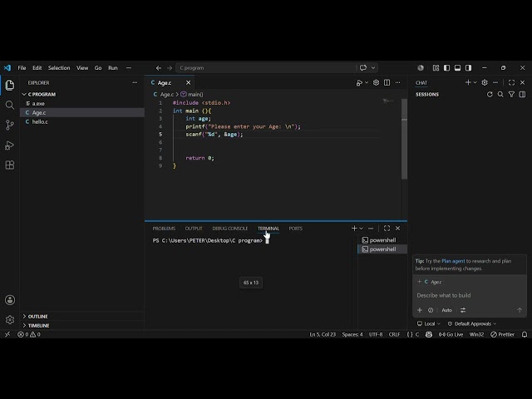Click Go Live in status bar
This screenshot has height=399, width=532.
(451, 334)
